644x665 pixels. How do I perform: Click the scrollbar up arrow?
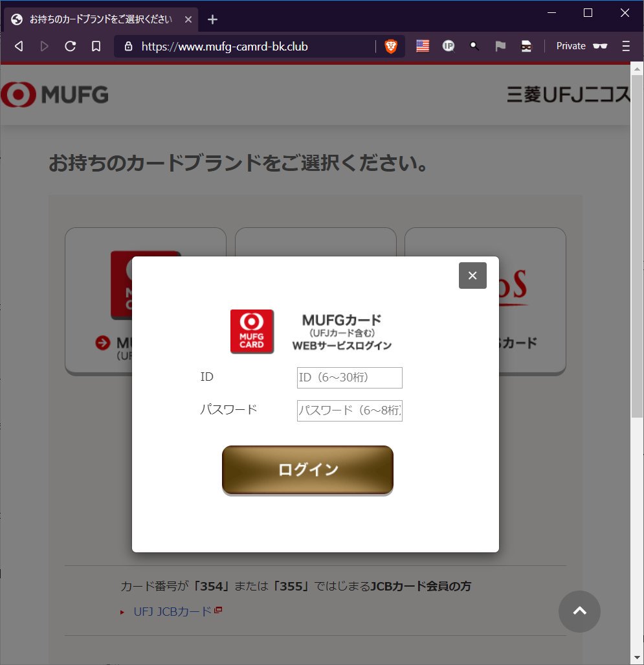pyautogui.click(x=637, y=69)
